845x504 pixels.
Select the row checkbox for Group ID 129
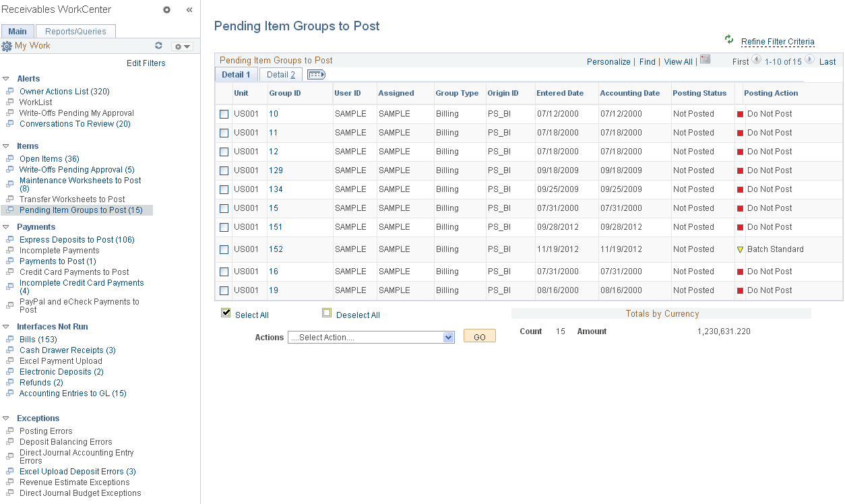[x=224, y=170]
